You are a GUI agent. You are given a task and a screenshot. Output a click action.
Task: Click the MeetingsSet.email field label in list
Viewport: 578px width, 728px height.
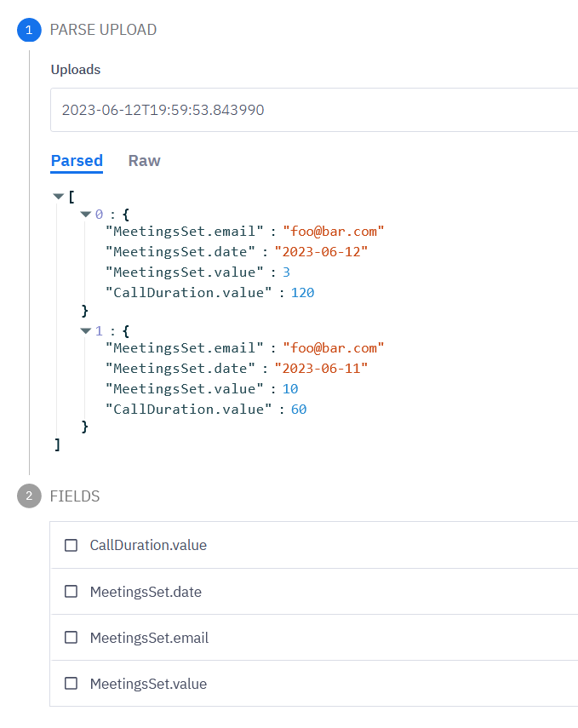click(x=149, y=638)
